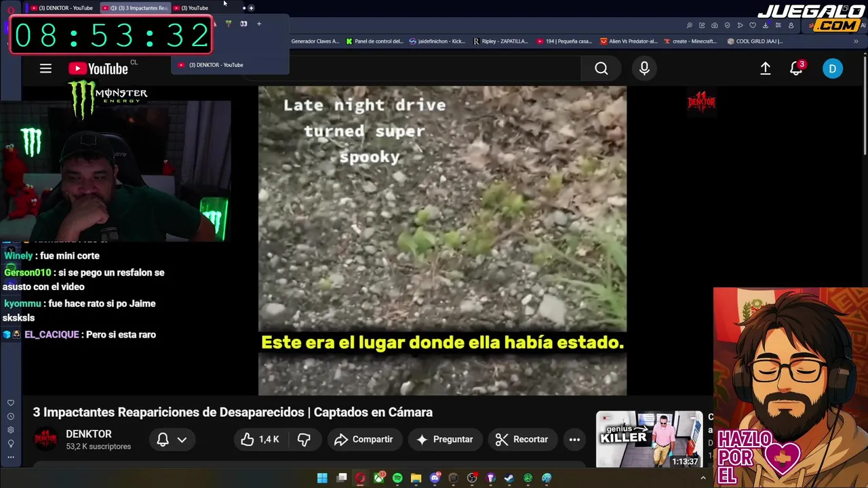Screen dimensions: 868x488
Task: Open File Explorer from the taskbar
Action: pyautogui.click(x=416, y=478)
